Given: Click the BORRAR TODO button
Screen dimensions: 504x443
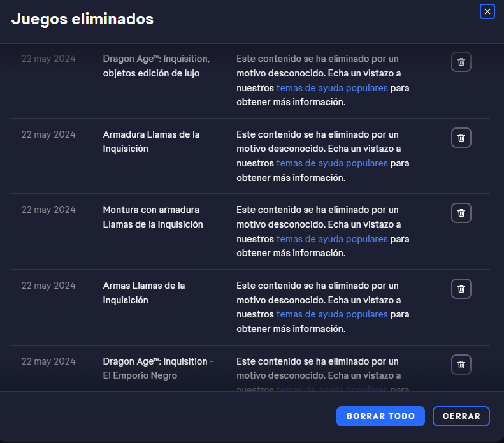Looking at the screenshot, I should click(x=380, y=416).
